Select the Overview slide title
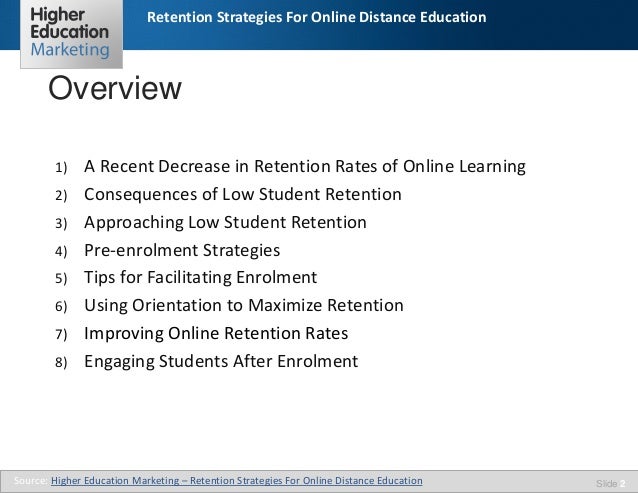Image resolution: width=638 pixels, height=493 pixels. pyautogui.click(x=115, y=88)
